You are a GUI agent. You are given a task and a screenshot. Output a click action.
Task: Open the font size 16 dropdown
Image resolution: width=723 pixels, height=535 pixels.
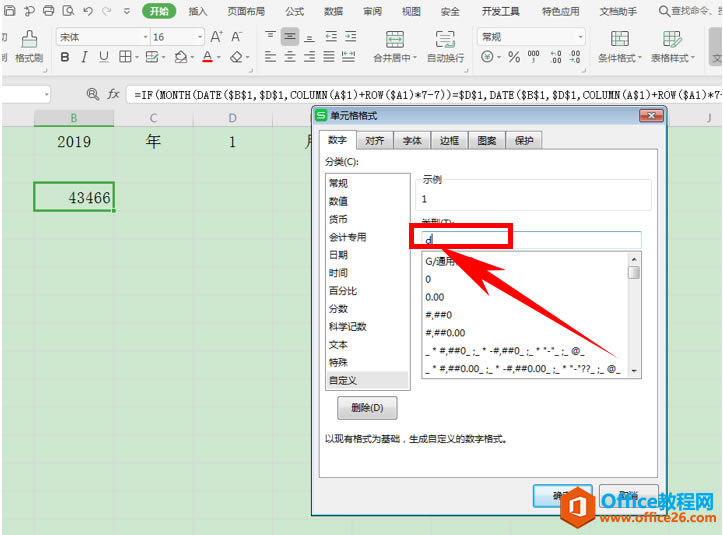click(x=200, y=37)
